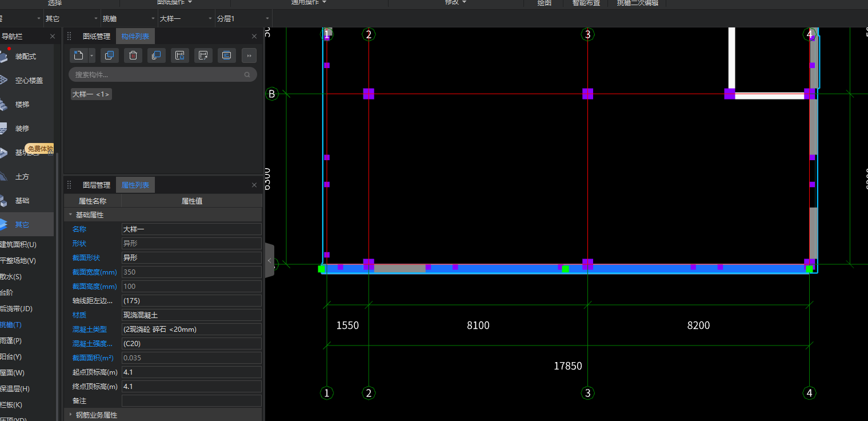This screenshot has width=868, height=421.
Task: Expand more component toolbar tools
Action: click(249, 55)
